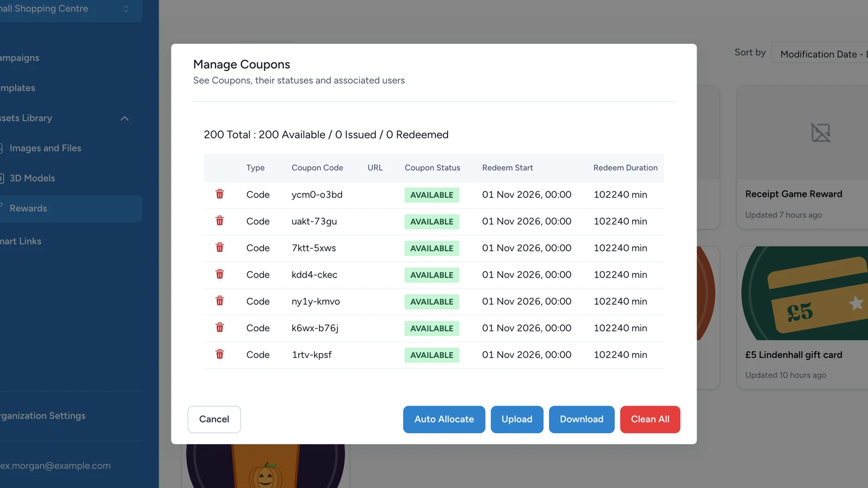Delete the ycm0-o3bd coupon via trash icon
This screenshot has width=868, height=488.
tap(220, 194)
